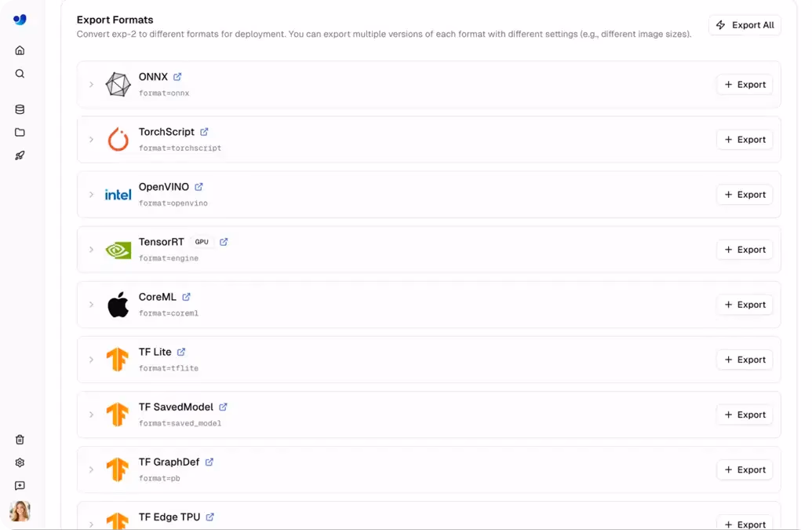Click the GPU badge beside TensorRT
Screen dimensions: 812x530
tap(202, 242)
